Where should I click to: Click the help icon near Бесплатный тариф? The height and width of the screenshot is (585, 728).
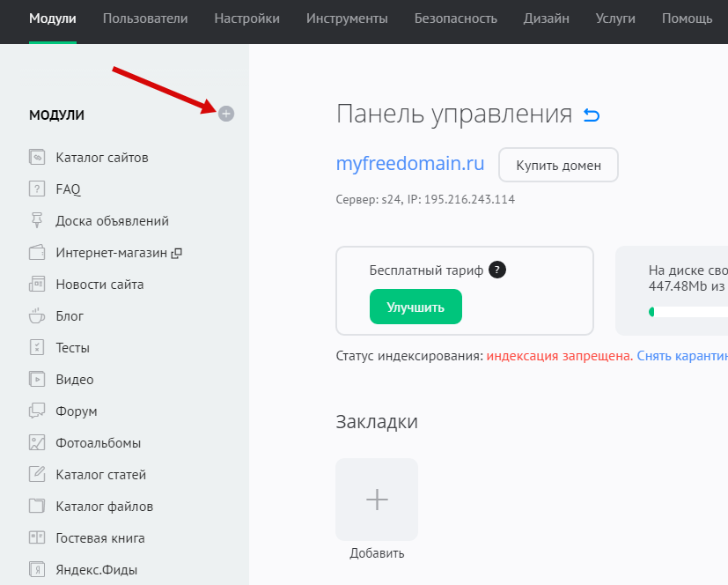click(x=497, y=270)
